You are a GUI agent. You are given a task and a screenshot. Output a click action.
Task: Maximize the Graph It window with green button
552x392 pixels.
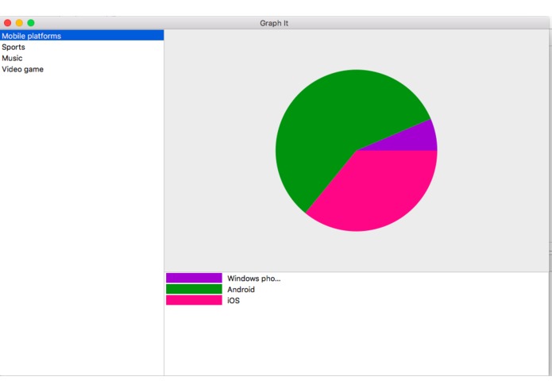point(31,23)
